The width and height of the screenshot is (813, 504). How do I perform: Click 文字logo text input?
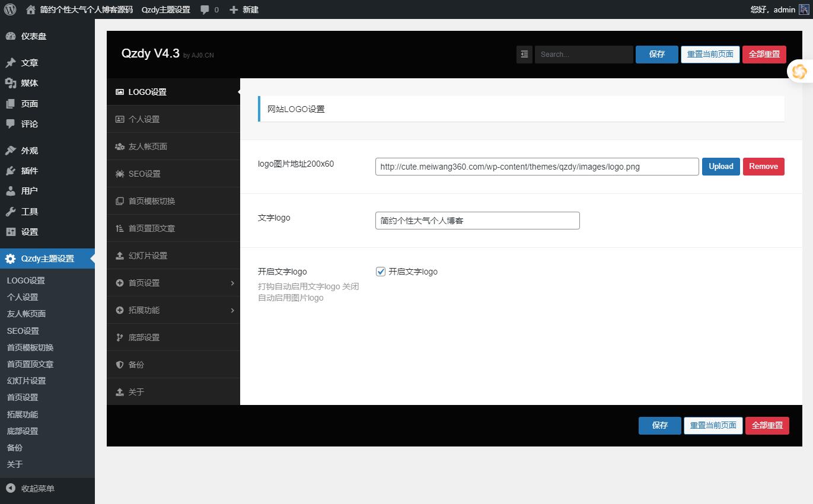[x=477, y=221]
